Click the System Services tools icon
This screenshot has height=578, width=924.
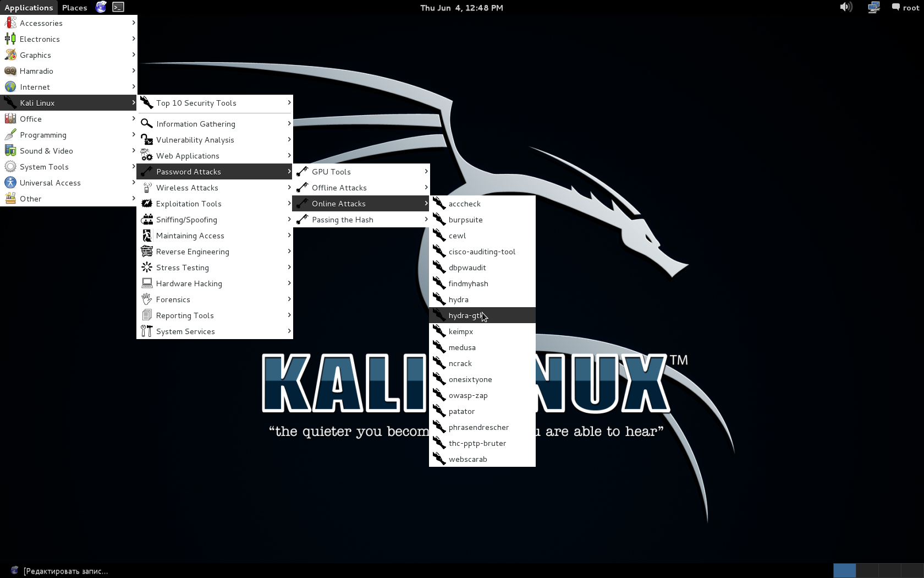pos(147,331)
